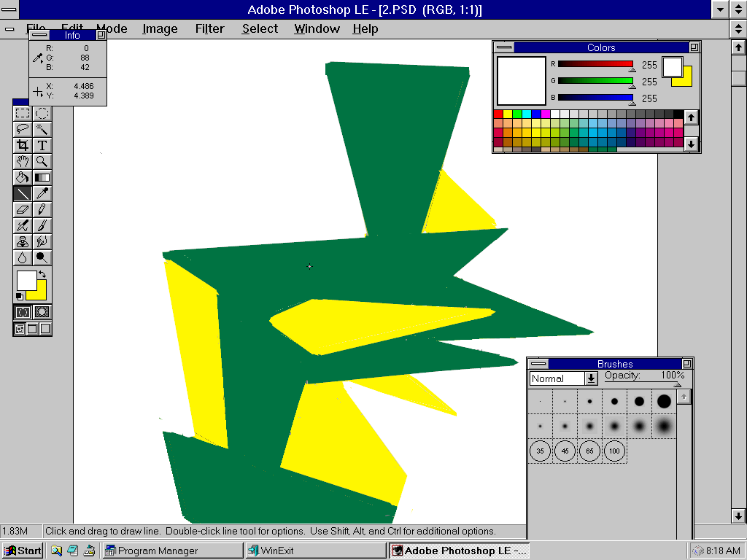
Task: Open the Normal blending mode dropdown
Action: [x=593, y=378]
